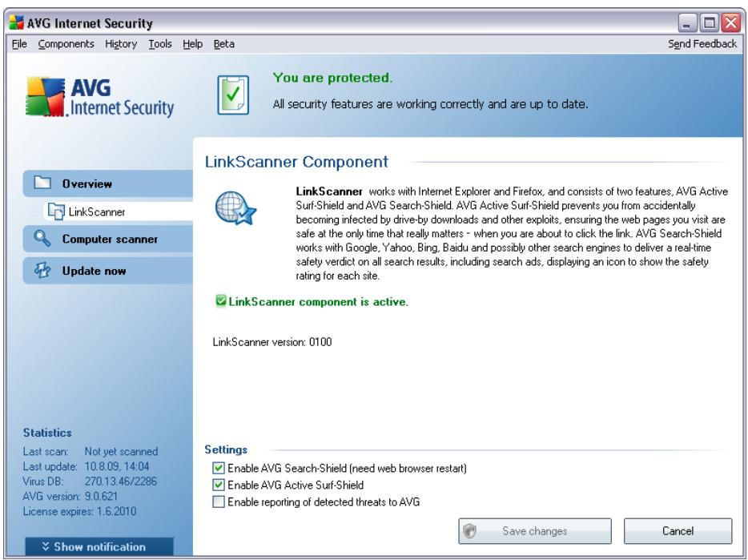The width and height of the screenshot is (748, 560).
Task: Click the Computer scanner magnifier icon
Action: point(42,238)
